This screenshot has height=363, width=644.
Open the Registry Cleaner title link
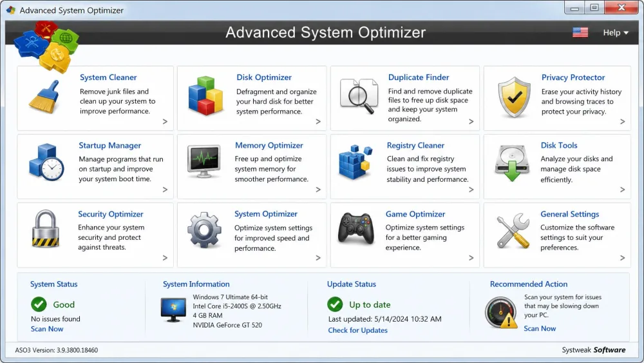pos(415,146)
